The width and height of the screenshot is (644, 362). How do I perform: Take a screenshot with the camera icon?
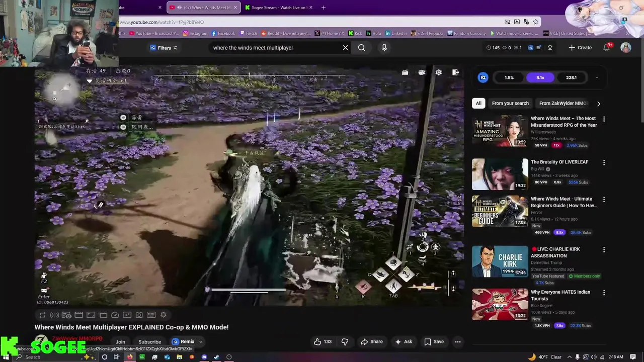pos(139,315)
